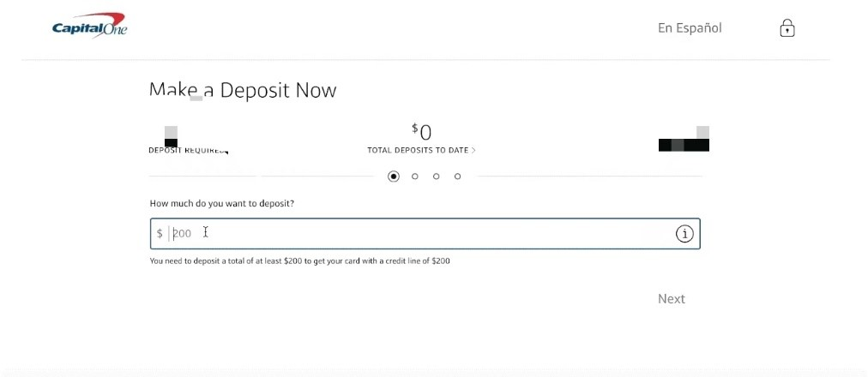Select the third step indicator dot
The image size is (868, 377).
[437, 177]
